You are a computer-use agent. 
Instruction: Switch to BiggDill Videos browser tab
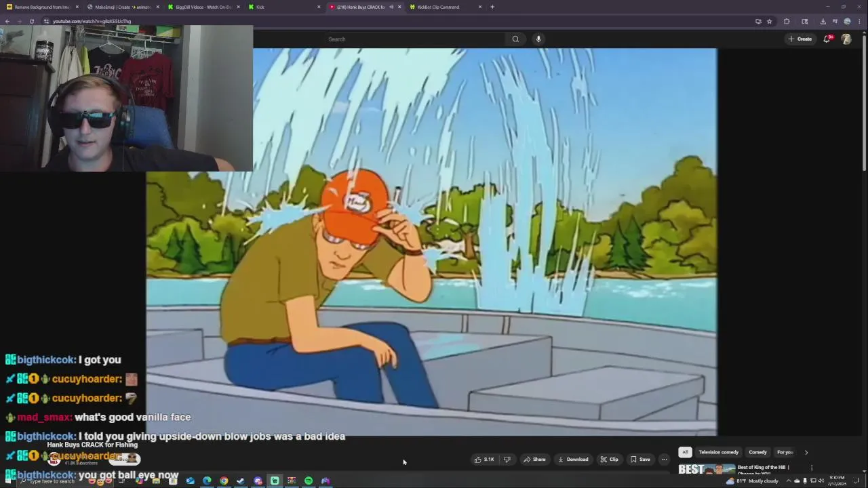pos(203,7)
